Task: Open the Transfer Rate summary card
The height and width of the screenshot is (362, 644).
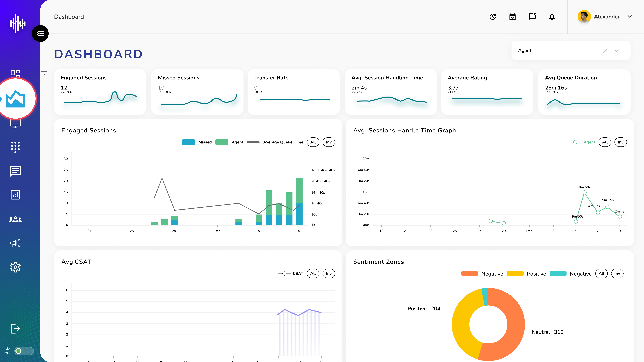Action: tap(293, 92)
